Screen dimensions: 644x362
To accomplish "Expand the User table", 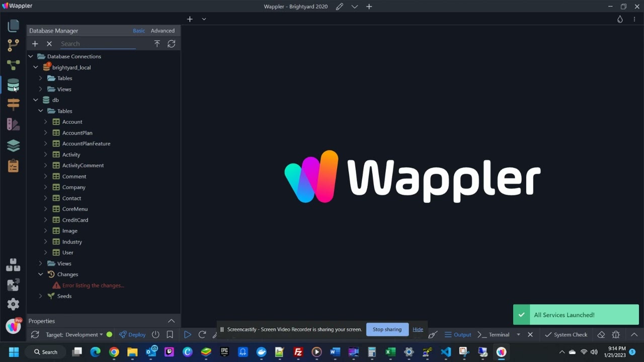I will click(x=46, y=253).
